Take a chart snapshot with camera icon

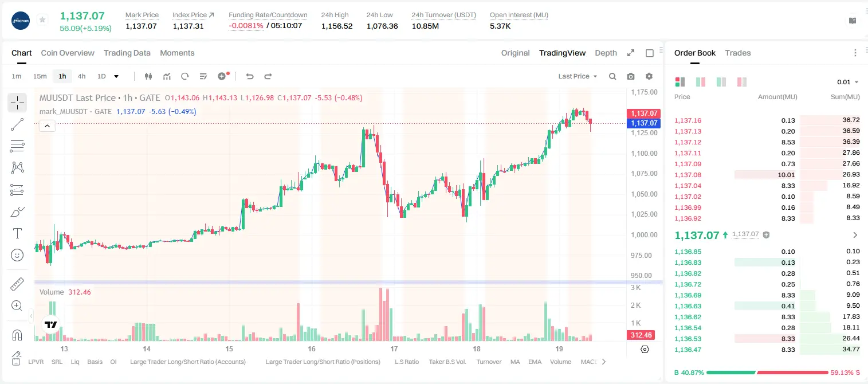(x=631, y=76)
